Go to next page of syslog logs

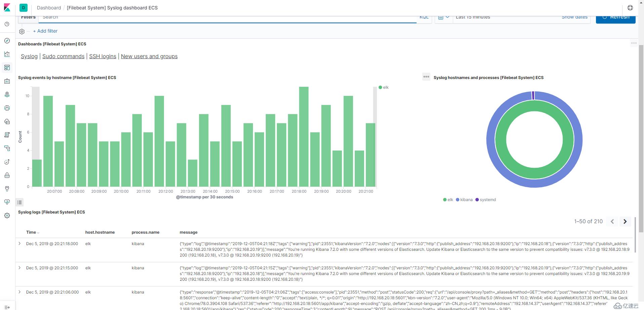click(625, 222)
